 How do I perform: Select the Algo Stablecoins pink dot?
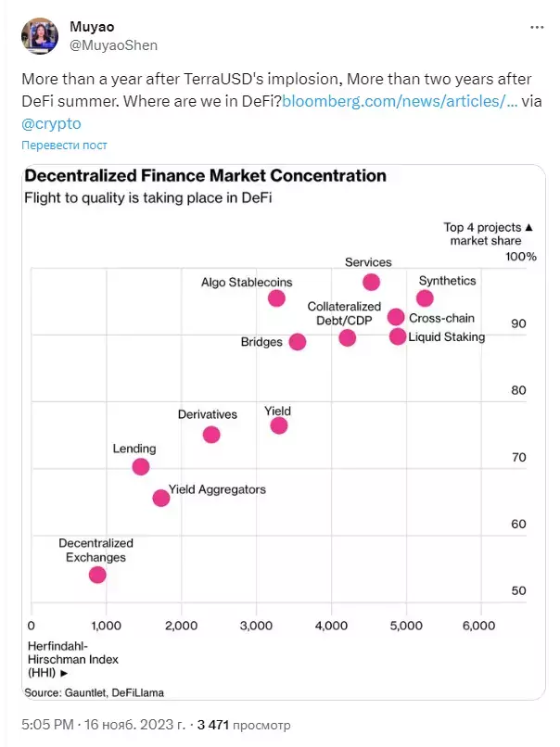(276, 298)
